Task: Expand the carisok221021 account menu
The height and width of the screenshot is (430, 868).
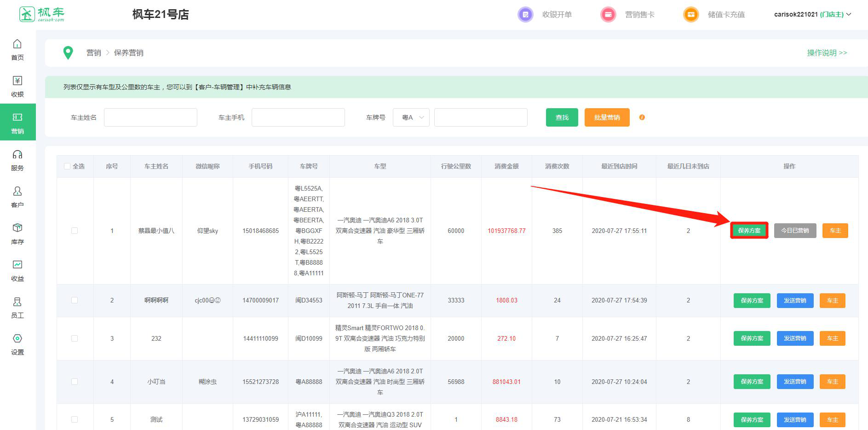Action: pos(812,14)
